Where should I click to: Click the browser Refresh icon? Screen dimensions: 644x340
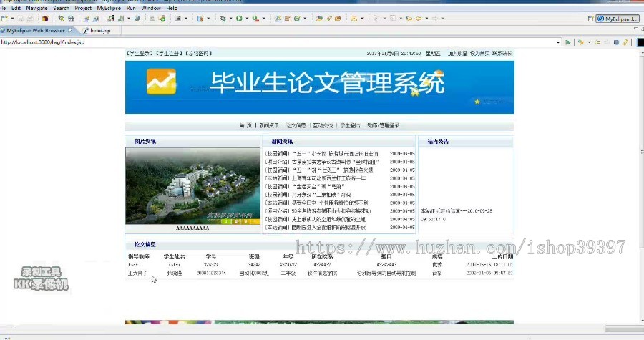coord(625,42)
